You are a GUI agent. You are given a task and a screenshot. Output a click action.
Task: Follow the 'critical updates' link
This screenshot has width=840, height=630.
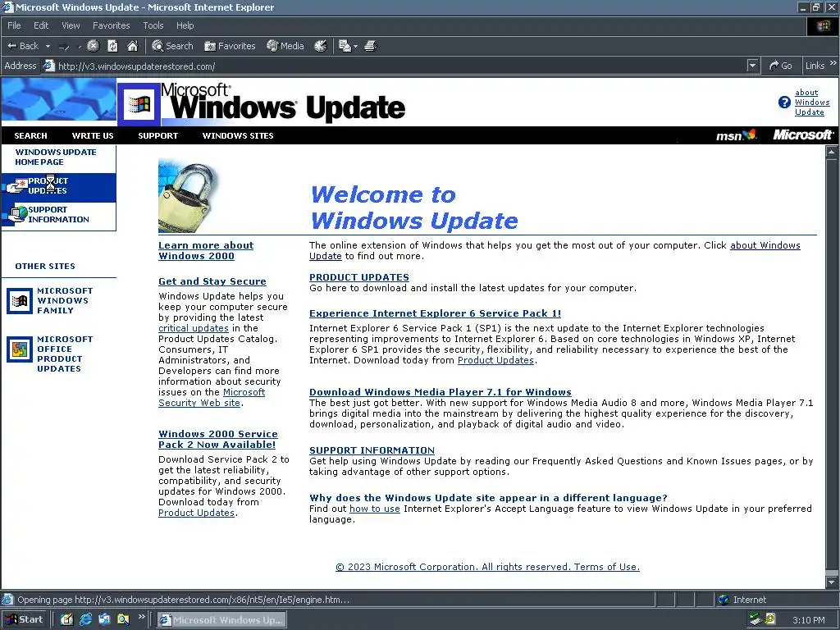coord(194,328)
